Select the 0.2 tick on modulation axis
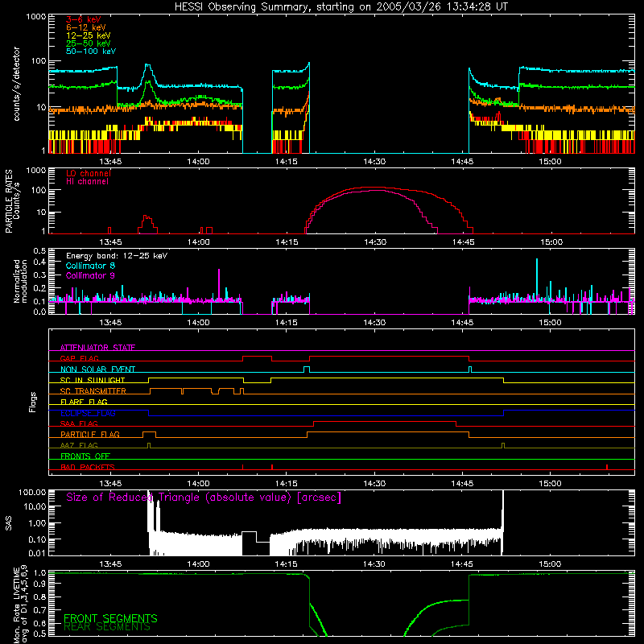The height and width of the screenshot is (644, 644). tap(39, 288)
